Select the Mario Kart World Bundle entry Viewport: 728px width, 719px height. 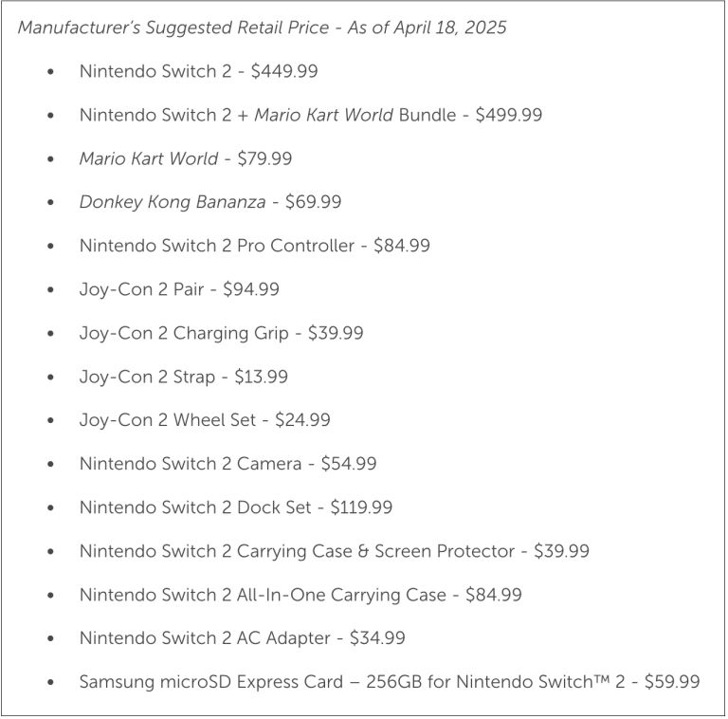click(311, 115)
